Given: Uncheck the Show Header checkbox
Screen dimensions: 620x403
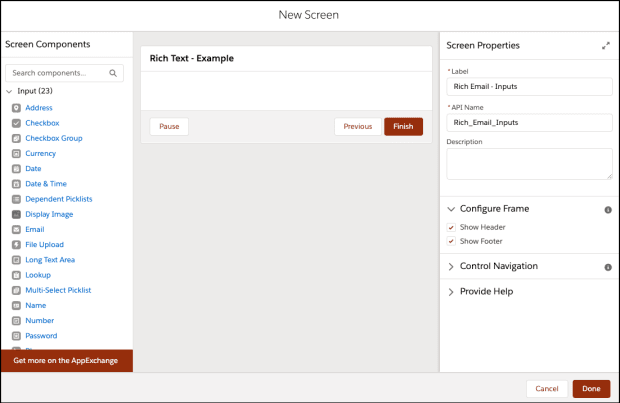Looking at the screenshot, I should 452,227.
